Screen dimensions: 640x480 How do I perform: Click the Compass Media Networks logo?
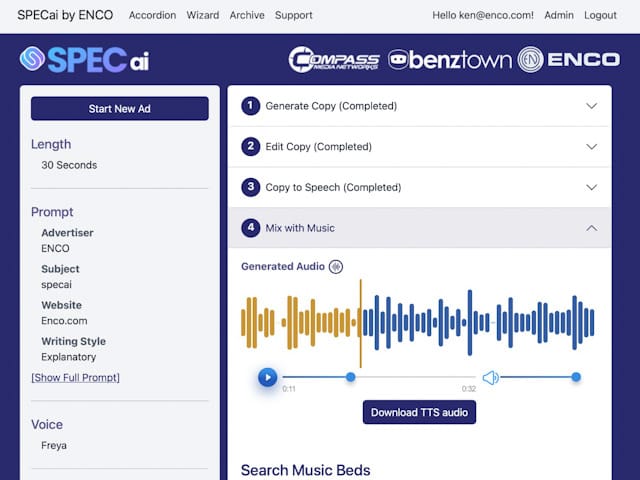pos(334,60)
